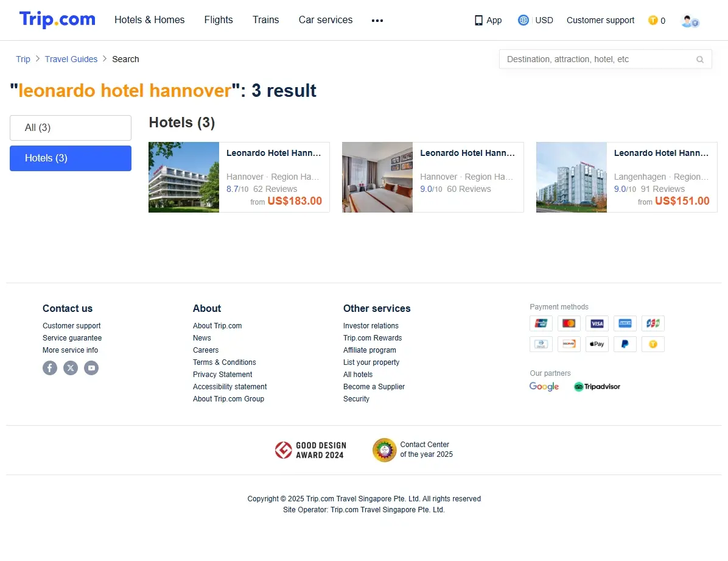Open bedroom thumbnail of hotel with 60 Reviews

pos(377,177)
